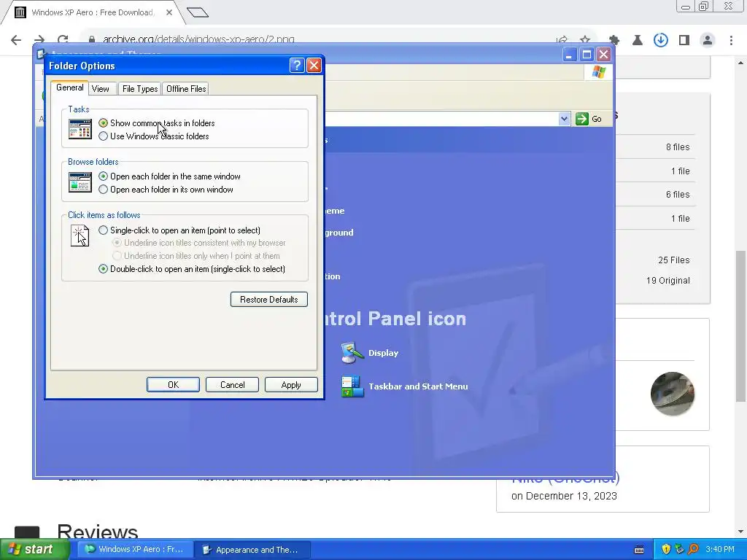Apply Folder Options changes
747x560 pixels.
coord(291,385)
